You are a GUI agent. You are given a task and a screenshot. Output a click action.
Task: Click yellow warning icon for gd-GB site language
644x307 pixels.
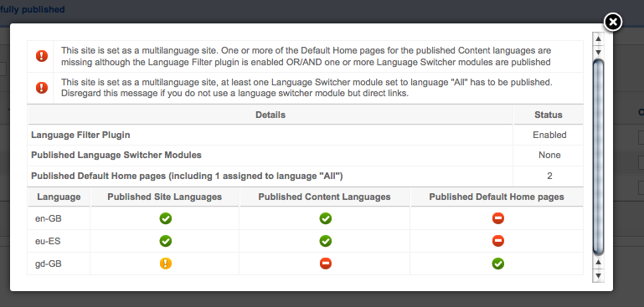[166, 264]
